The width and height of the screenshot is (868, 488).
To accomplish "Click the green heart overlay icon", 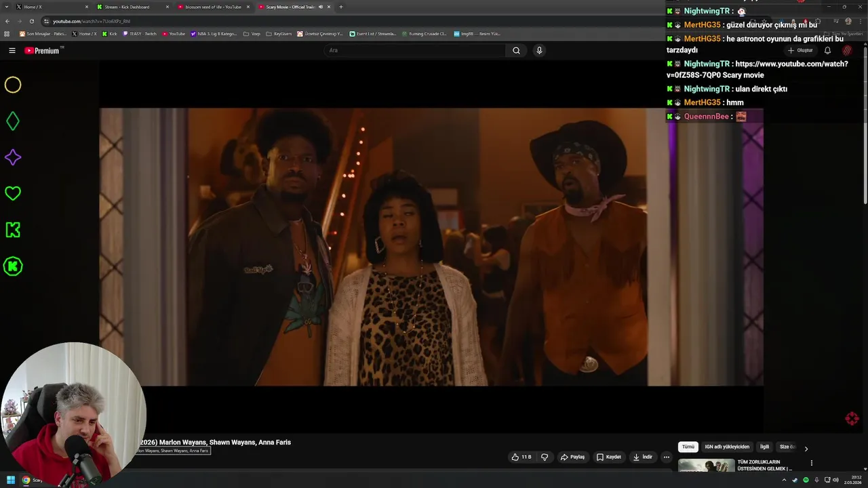I will pos(13,193).
